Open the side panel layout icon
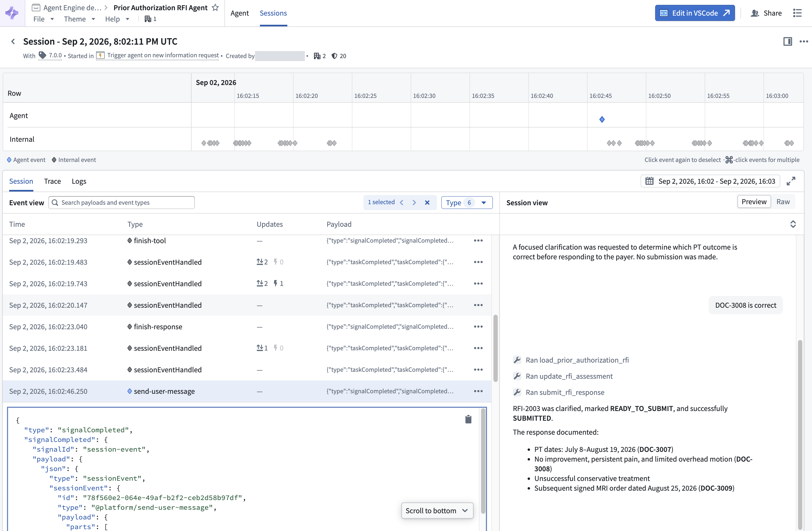This screenshot has height=531, width=812. [788, 42]
